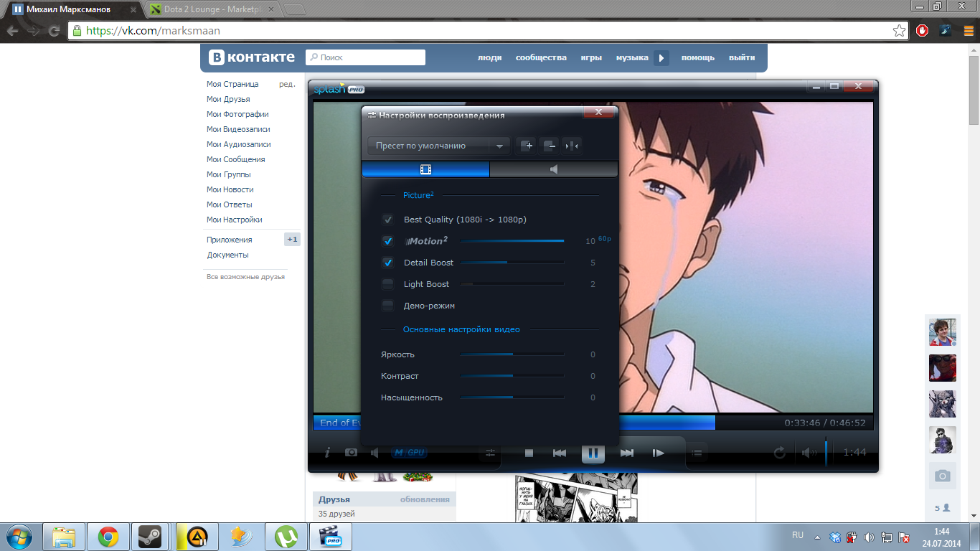Pause the playing video
980x551 pixels.
593,453
